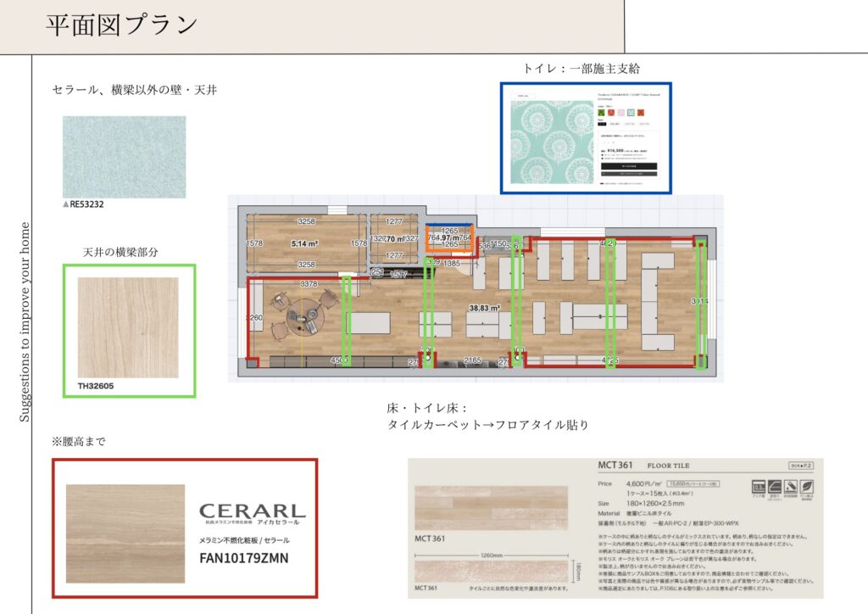Click the gray button below the black purchase button
The width and height of the screenshot is (868, 614).
628,174
